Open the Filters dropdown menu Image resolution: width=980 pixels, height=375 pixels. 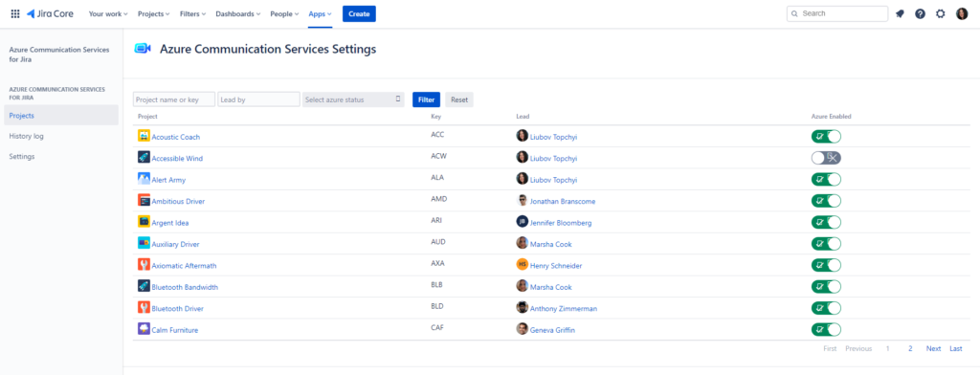pos(192,13)
